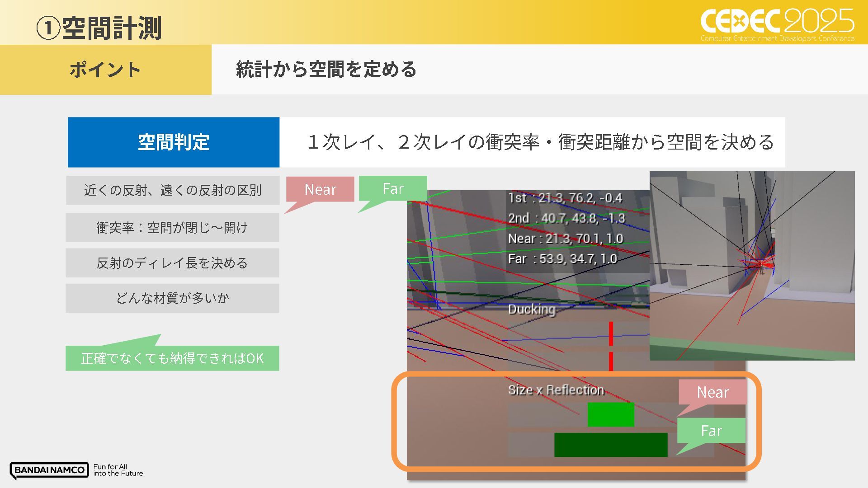Click the CEDEC 2025 logo
Viewport: 868px width, 488px height.
click(x=777, y=23)
